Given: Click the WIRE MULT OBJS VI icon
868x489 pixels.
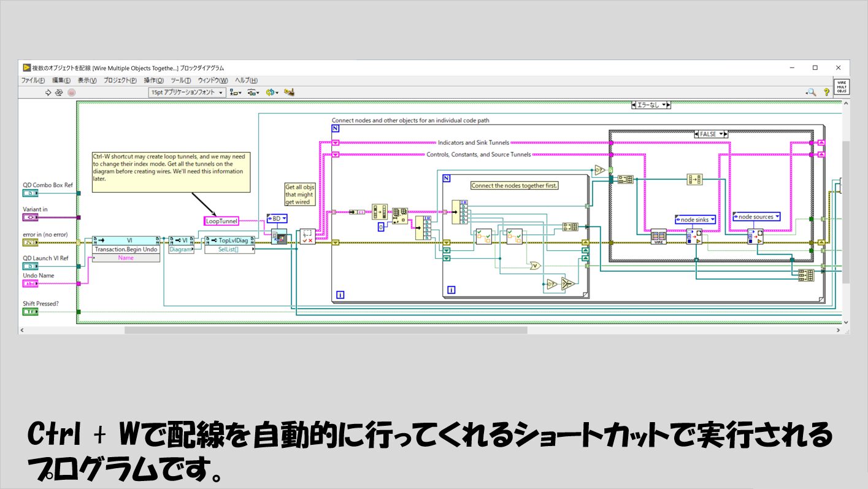Looking at the screenshot, I should (842, 87).
